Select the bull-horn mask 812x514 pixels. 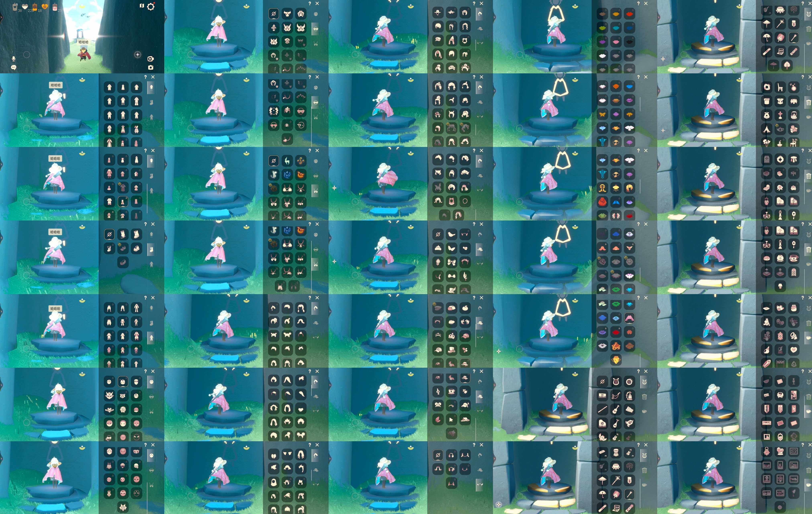coord(287,14)
